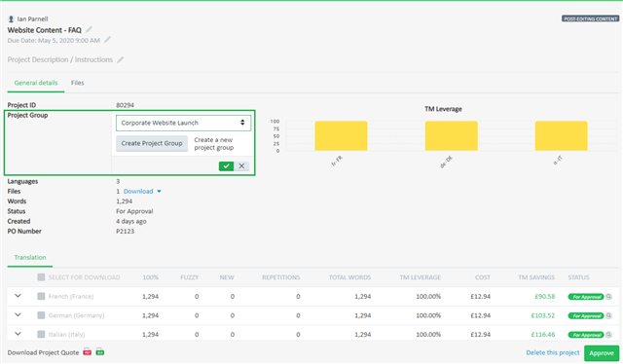
Task: Expand the Italian (Italy) row chevron
Action: click(18, 334)
